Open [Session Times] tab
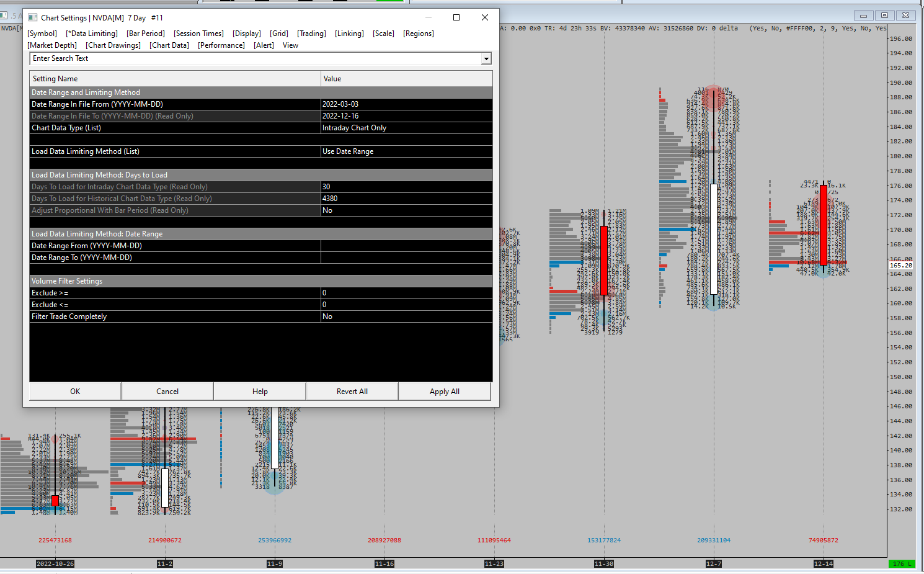Screen dimensions: 924x574 [x=198, y=34]
